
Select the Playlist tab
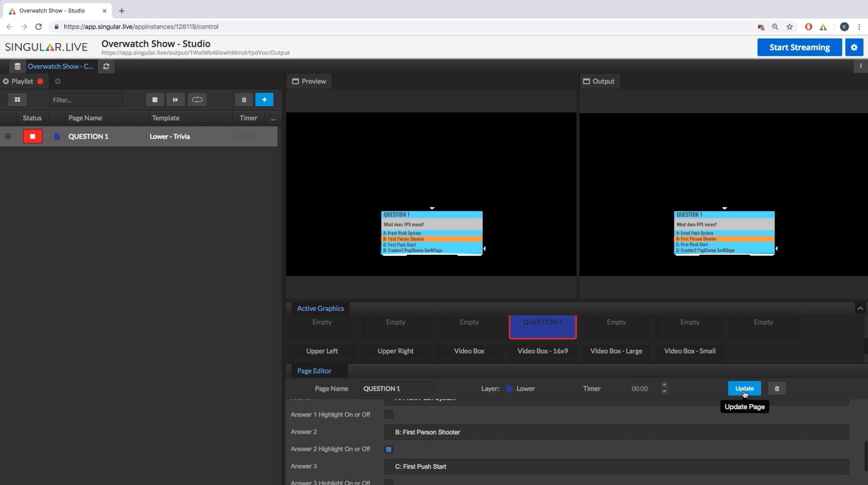point(22,81)
